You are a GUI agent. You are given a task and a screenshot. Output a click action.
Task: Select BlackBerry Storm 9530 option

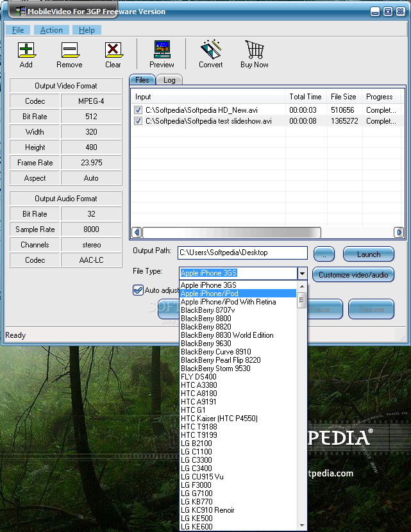click(x=238, y=368)
